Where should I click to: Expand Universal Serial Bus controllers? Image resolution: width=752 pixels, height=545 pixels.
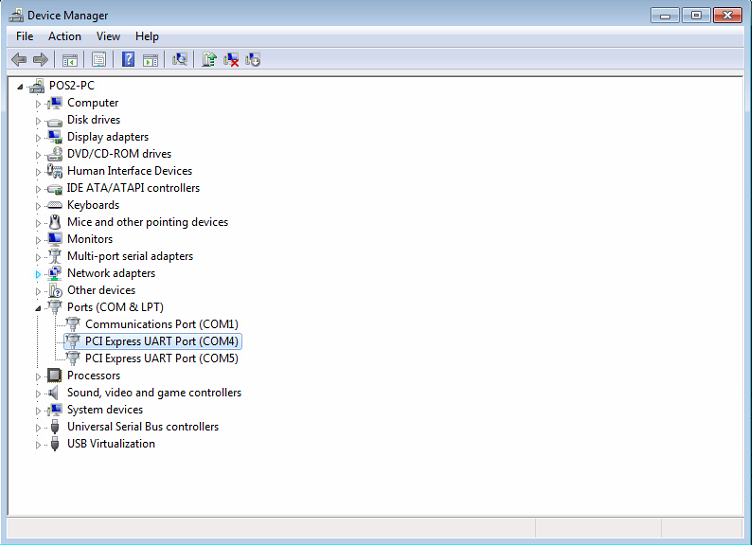pos(39,428)
